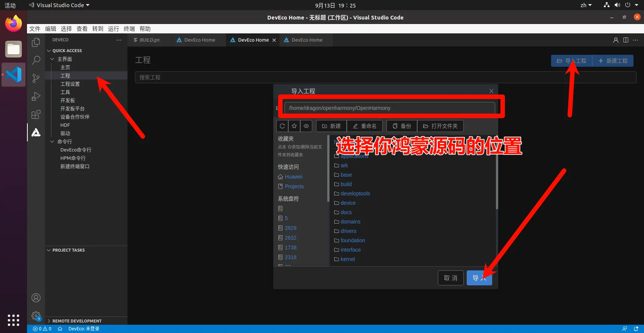Open the Explorer view in activity bar

click(x=36, y=42)
